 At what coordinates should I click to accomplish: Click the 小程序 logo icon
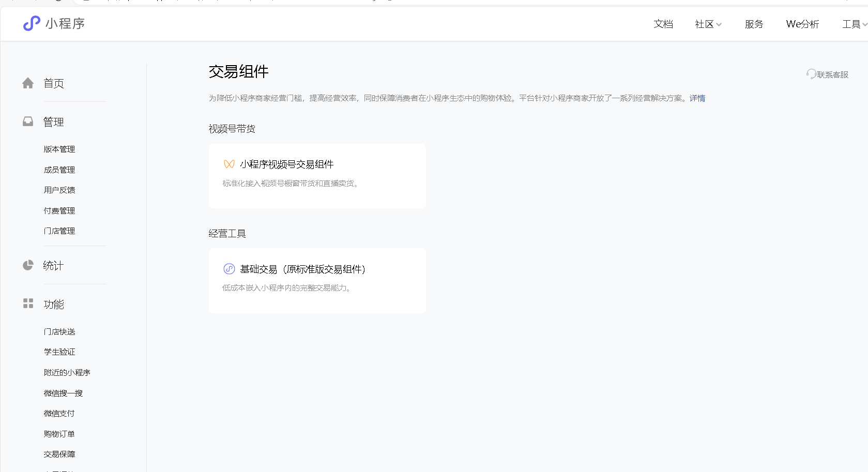tap(32, 23)
